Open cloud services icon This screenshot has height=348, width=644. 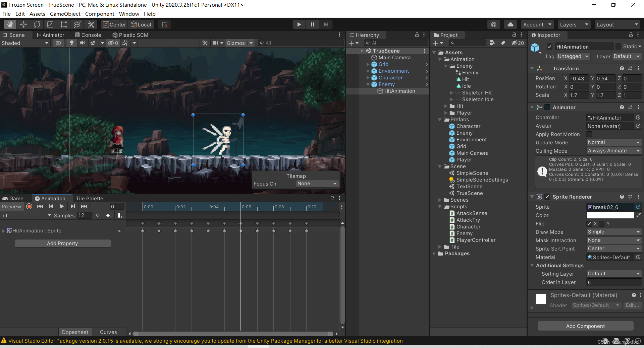[x=510, y=24]
